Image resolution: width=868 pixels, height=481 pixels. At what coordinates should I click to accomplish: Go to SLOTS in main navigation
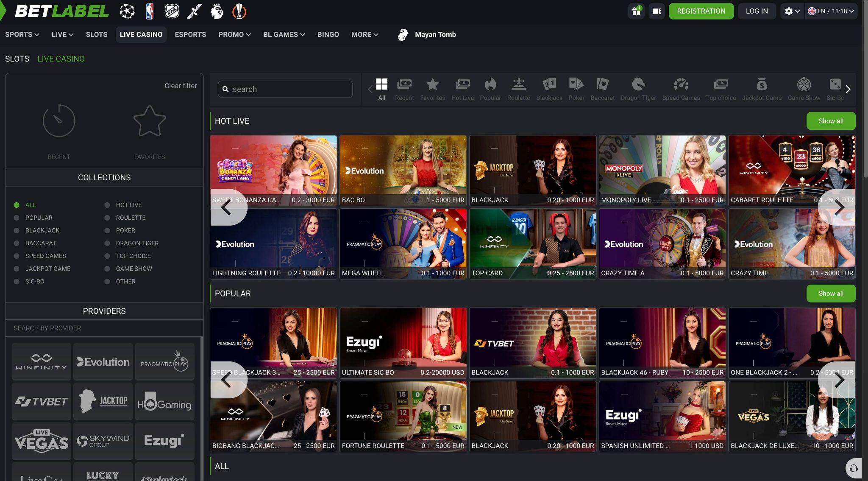click(x=97, y=34)
